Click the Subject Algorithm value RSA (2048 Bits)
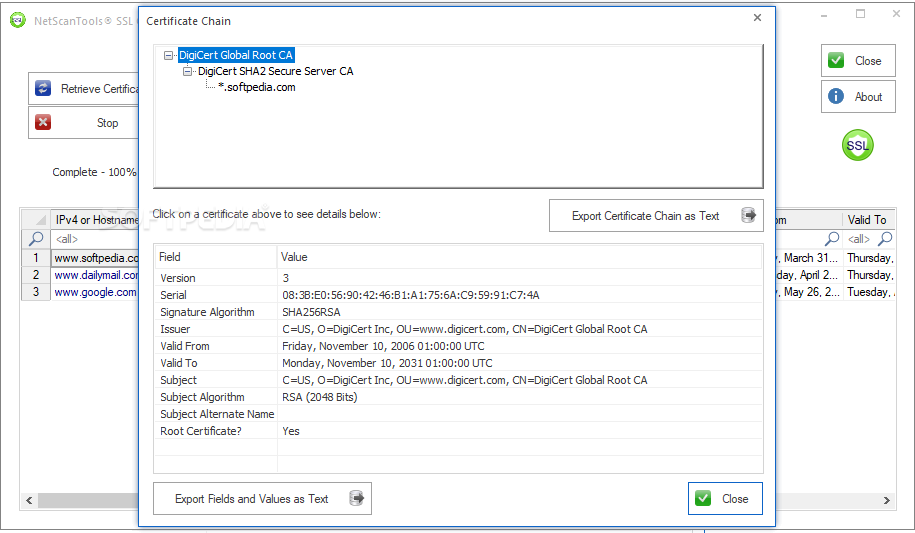Screen dimensions: 915x533 point(320,397)
